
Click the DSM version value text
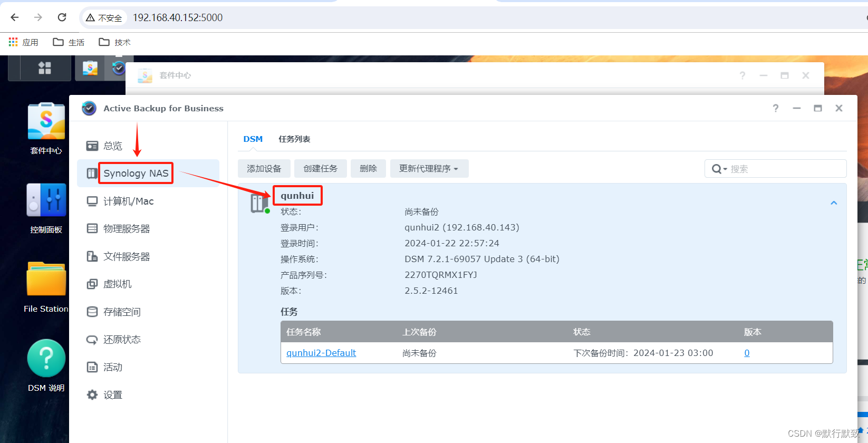click(x=482, y=259)
